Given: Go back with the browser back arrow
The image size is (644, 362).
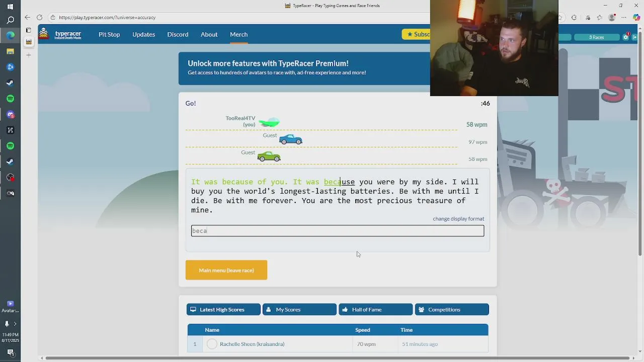Looking at the screenshot, I should point(27,18).
